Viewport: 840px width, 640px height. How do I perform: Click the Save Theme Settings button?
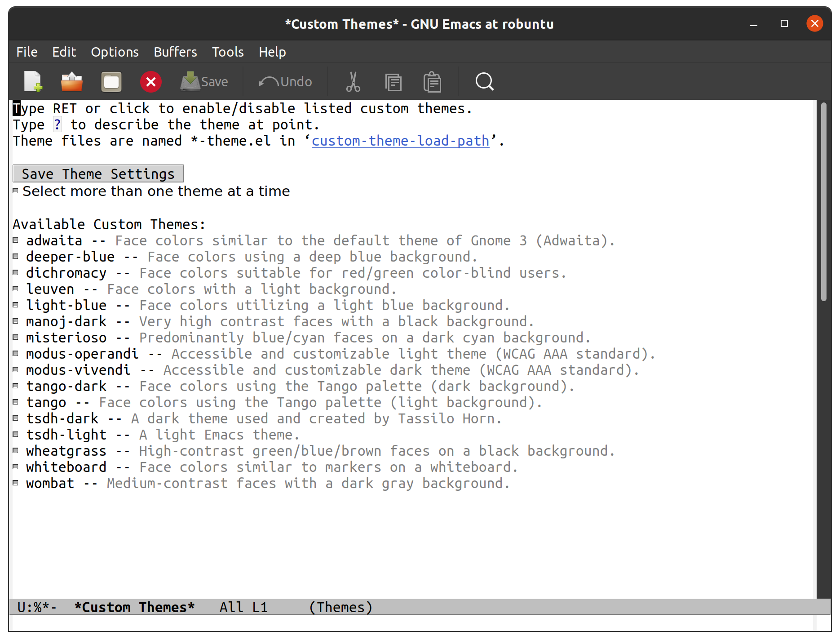tap(98, 173)
